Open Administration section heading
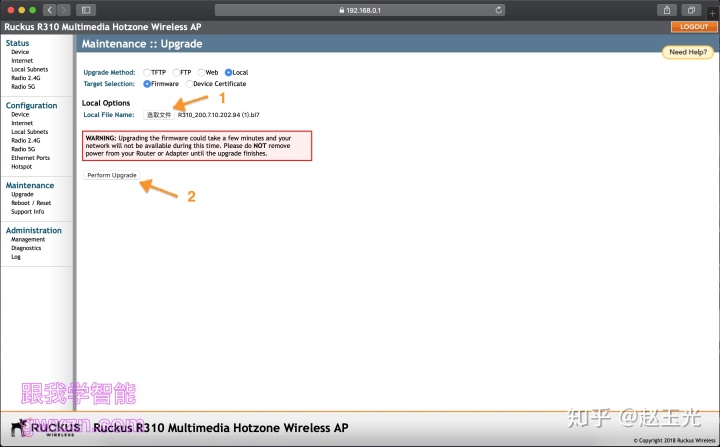This screenshot has width=720, height=447. (x=34, y=230)
